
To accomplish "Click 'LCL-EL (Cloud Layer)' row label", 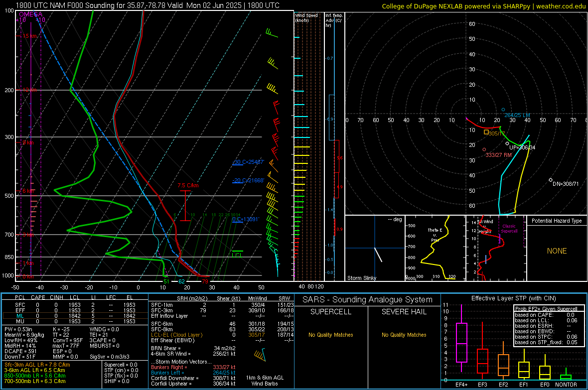I will (x=176, y=335).
